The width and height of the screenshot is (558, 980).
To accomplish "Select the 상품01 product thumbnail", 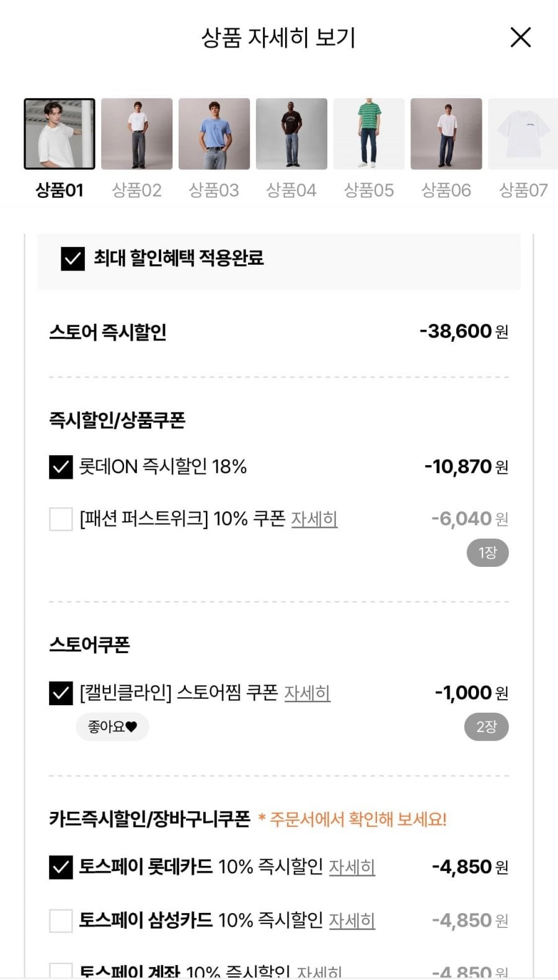I will pyautogui.click(x=60, y=134).
